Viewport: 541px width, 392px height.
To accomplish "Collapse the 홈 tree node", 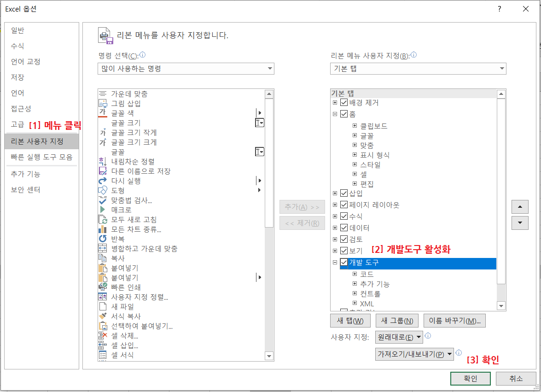I will coord(335,114).
